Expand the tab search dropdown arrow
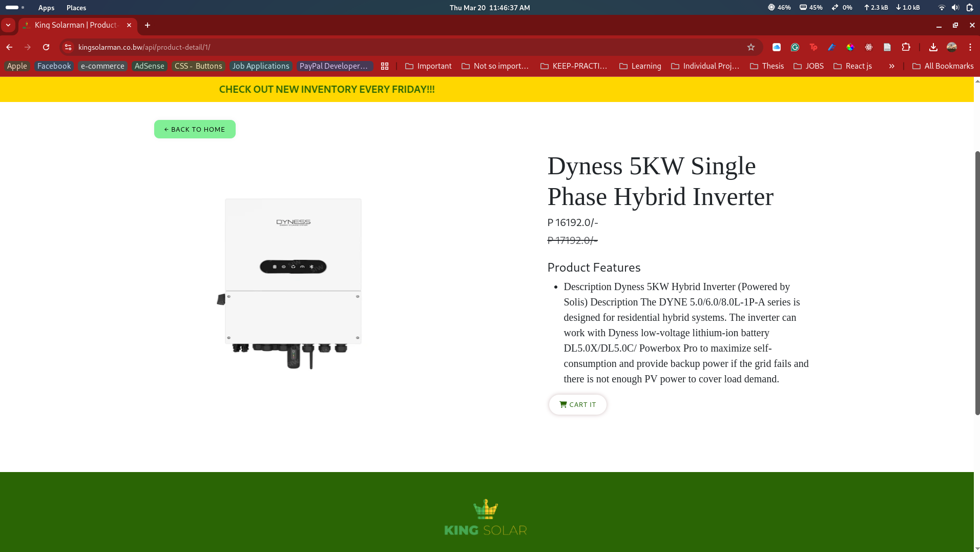The height and width of the screenshot is (552, 980). (8, 25)
